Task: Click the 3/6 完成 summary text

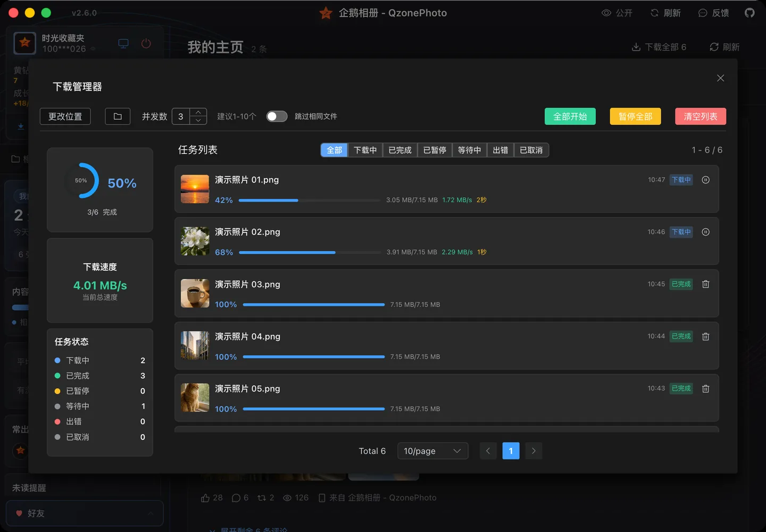Action: point(102,212)
